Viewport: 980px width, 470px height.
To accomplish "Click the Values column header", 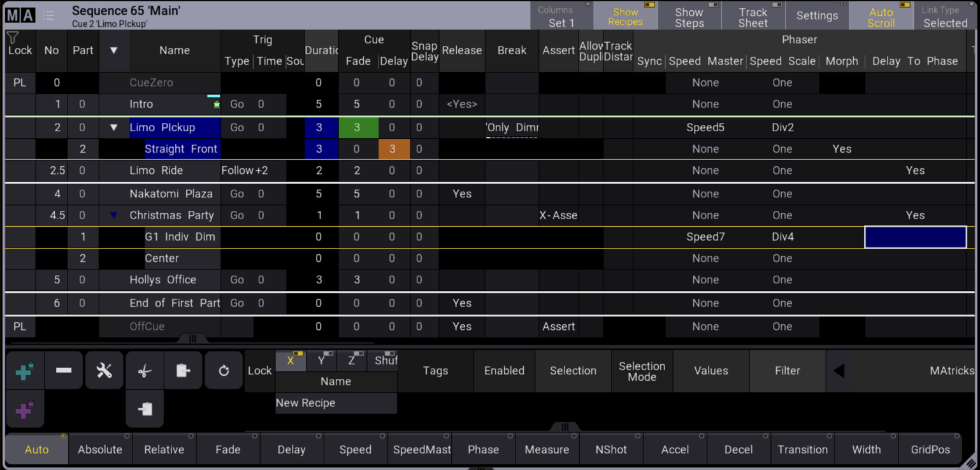I will click(x=711, y=371).
